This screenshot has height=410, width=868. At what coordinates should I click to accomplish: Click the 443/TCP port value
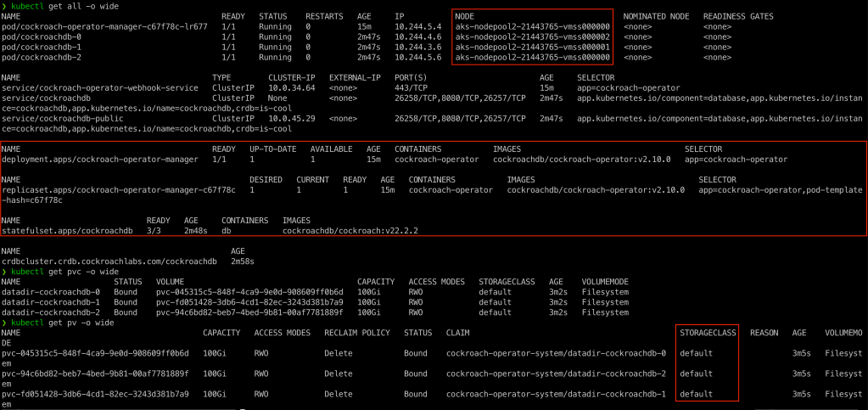click(x=412, y=87)
